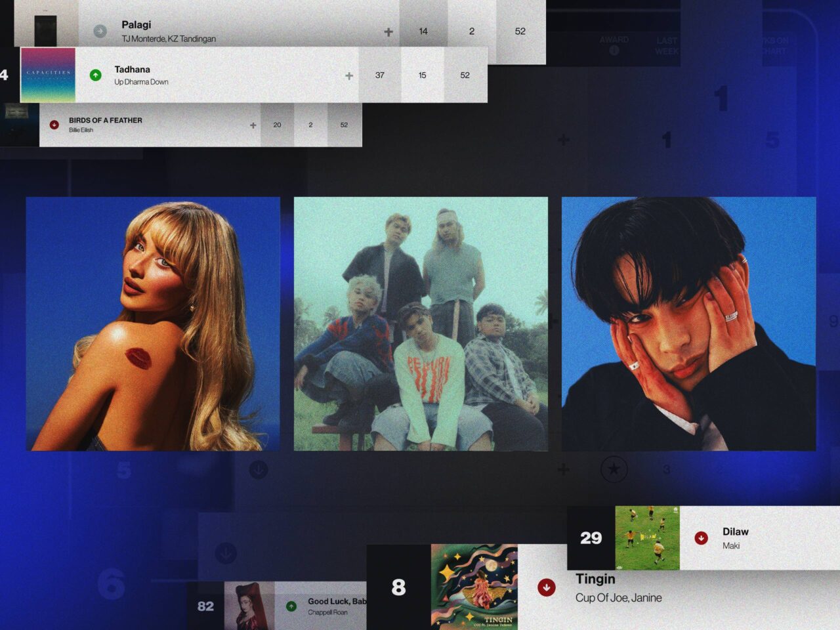Click the info icon under AWARD header
The width and height of the screenshot is (840, 630).
click(x=614, y=51)
